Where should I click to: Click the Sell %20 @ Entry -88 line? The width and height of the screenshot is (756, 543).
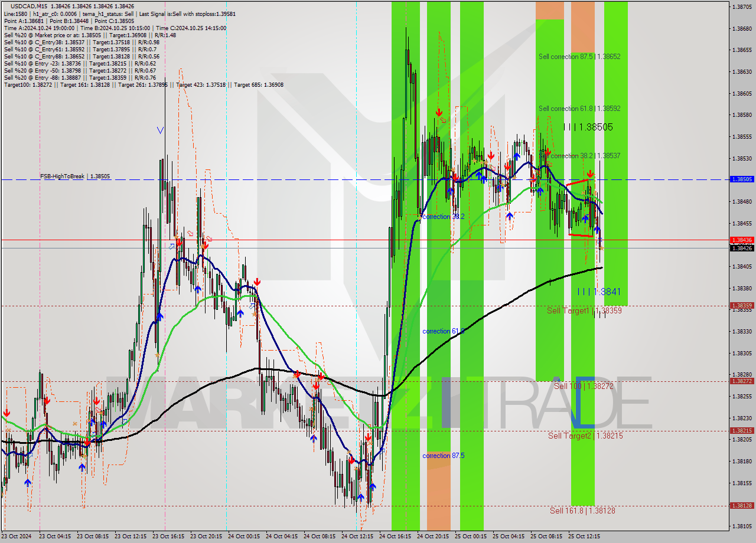pos(80,78)
